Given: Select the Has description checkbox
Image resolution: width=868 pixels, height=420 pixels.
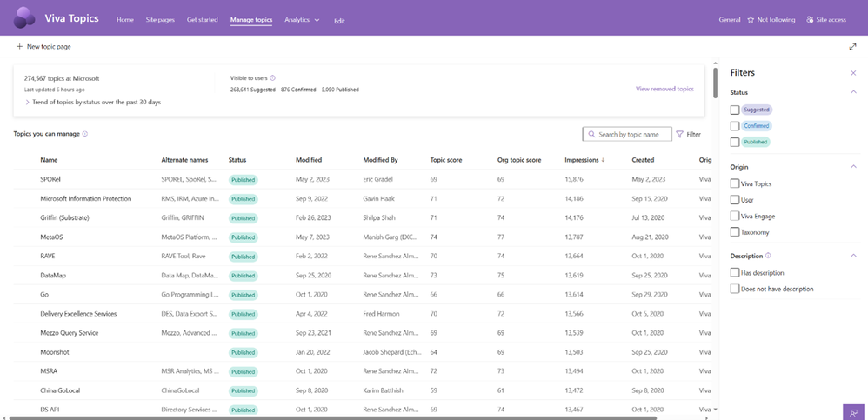Looking at the screenshot, I should (x=735, y=272).
